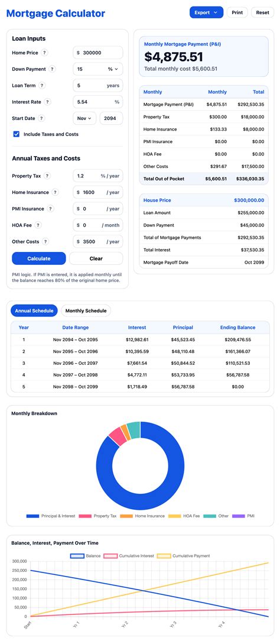Open help tooltip for Other Costs
280x644 pixels.
point(45,241)
